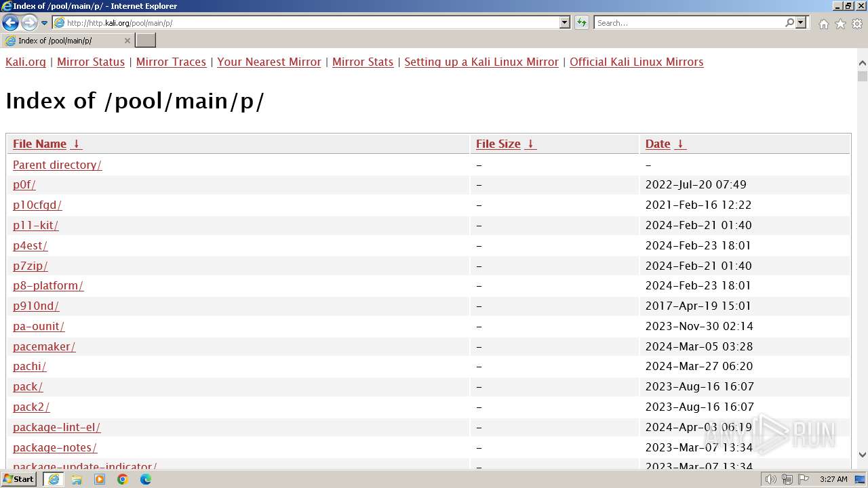Image resolution: width=868 pixels, height=488 pixels.
Task: Open the pa-ounit/ directory
Action: tap(39, 326)
